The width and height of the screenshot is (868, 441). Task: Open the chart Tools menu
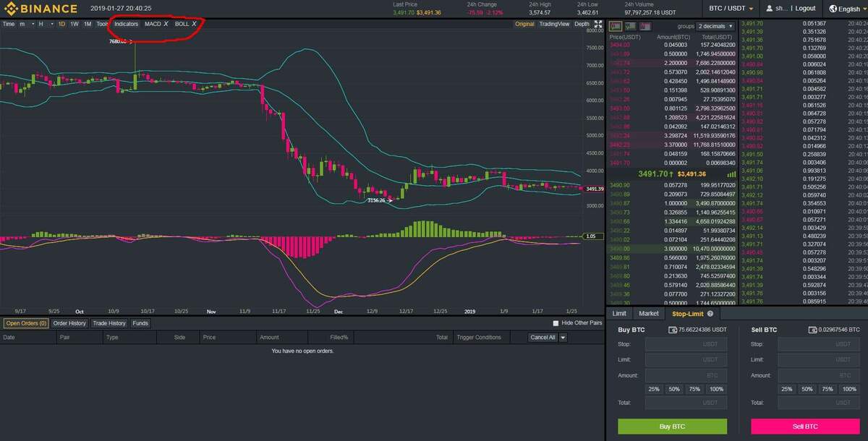[x=102, y=24]
